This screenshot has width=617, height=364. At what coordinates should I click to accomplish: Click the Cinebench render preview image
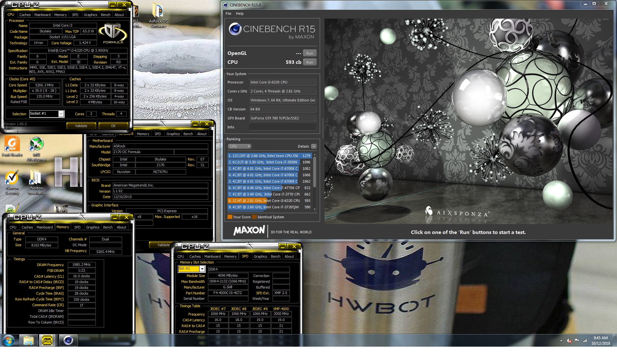pos(469,121)
